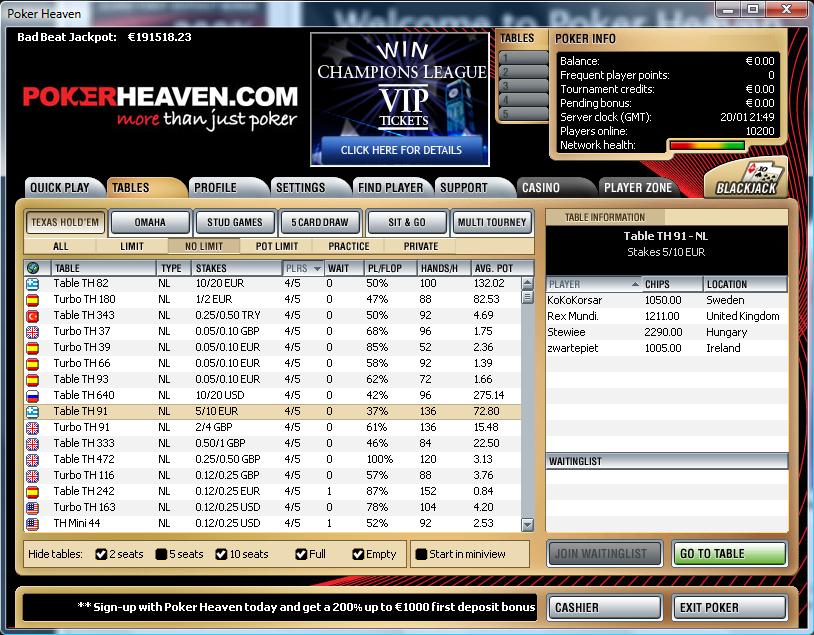Open the Blackjack cards icon
Viewport: 814px width, 635px height.
coord(746,179)
